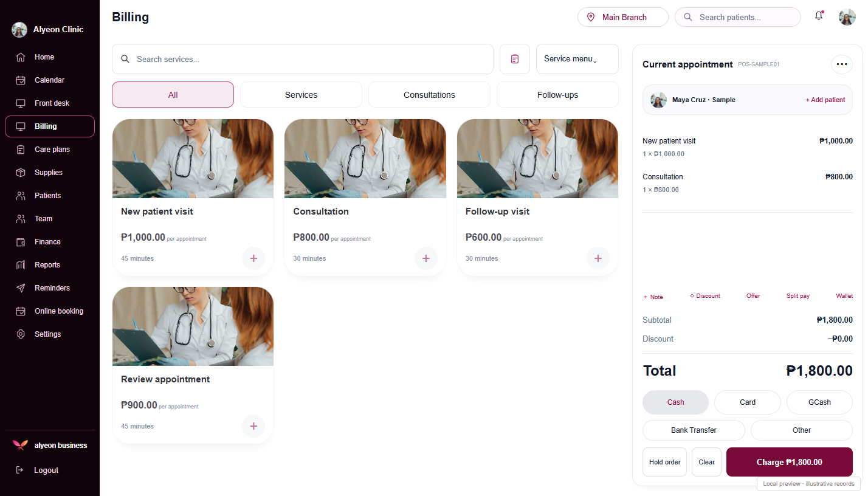
Task: Open the Front desk monitor icon
Action: (x=21, y=103)
